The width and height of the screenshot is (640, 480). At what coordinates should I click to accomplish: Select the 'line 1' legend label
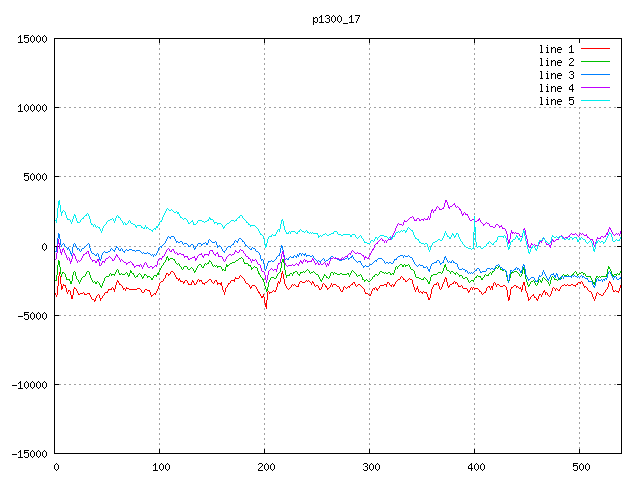coord(556,49)
